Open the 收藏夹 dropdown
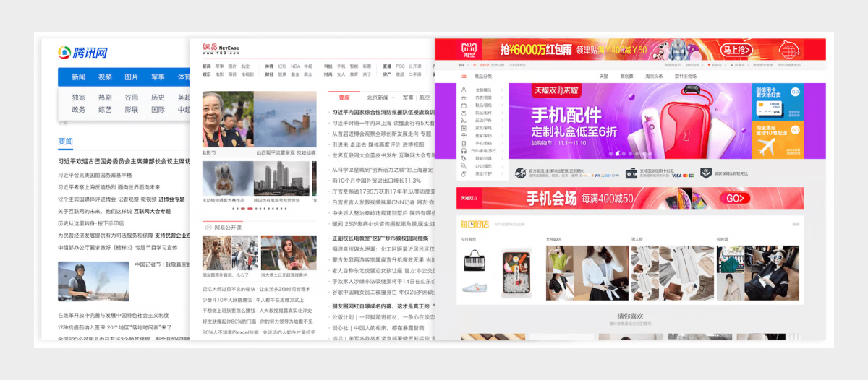Screen dimensions: 868x380 coord(741,65)
